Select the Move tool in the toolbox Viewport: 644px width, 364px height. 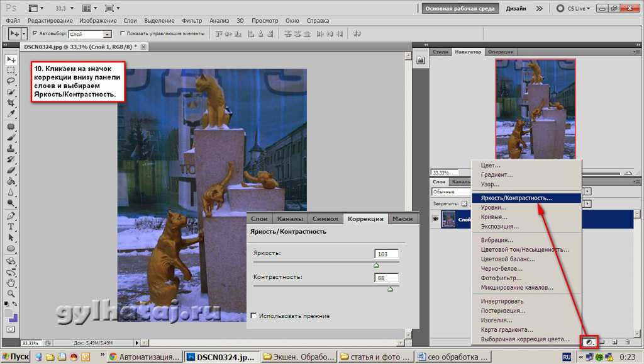[x=11, y=59]
